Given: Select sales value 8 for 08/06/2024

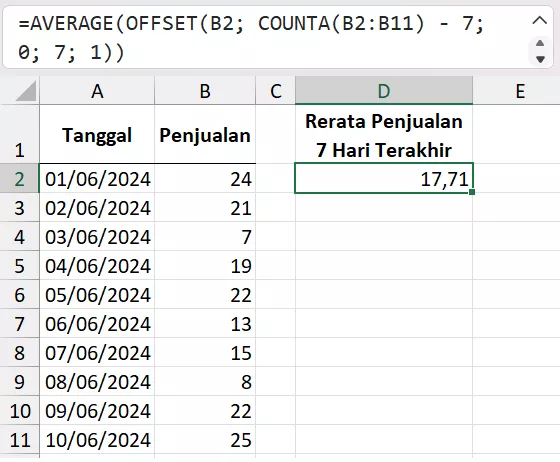Looking at the screenshot, I should pos(205,381).
